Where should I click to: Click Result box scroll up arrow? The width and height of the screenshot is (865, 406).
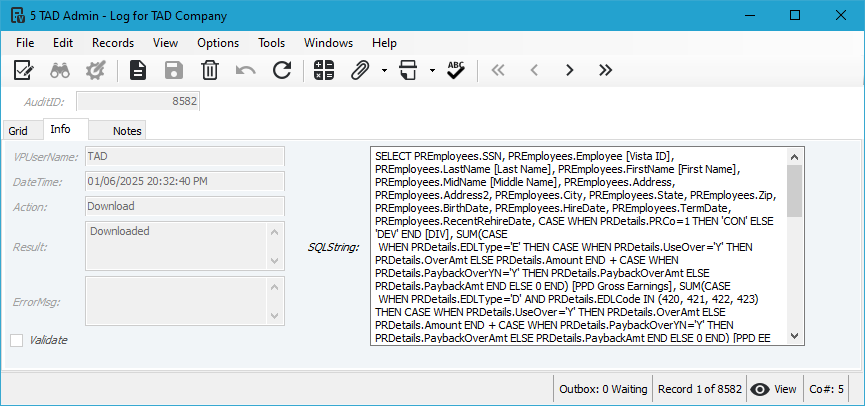[274, 232]
